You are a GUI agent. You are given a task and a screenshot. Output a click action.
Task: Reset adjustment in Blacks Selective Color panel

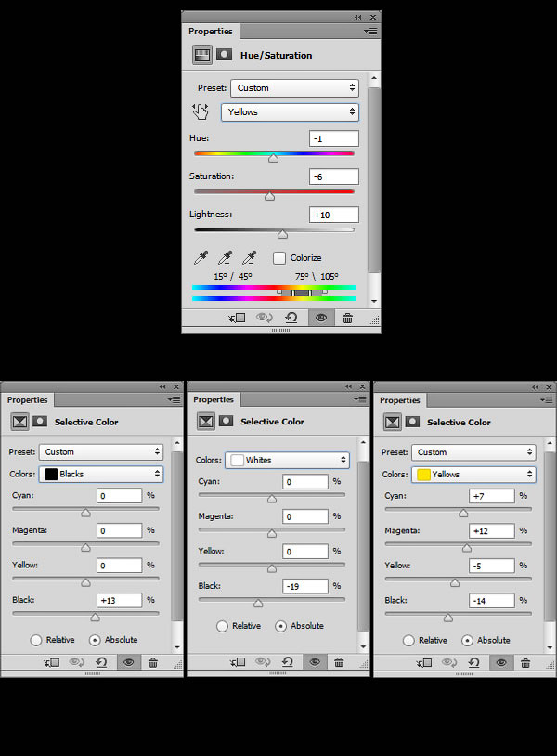pos(101,662)
